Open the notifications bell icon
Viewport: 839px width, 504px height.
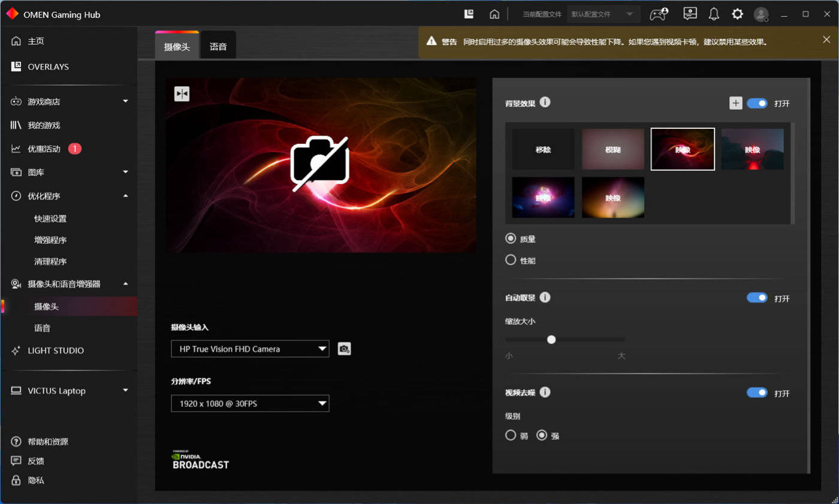pyautogui.click(x=714, y=14)
